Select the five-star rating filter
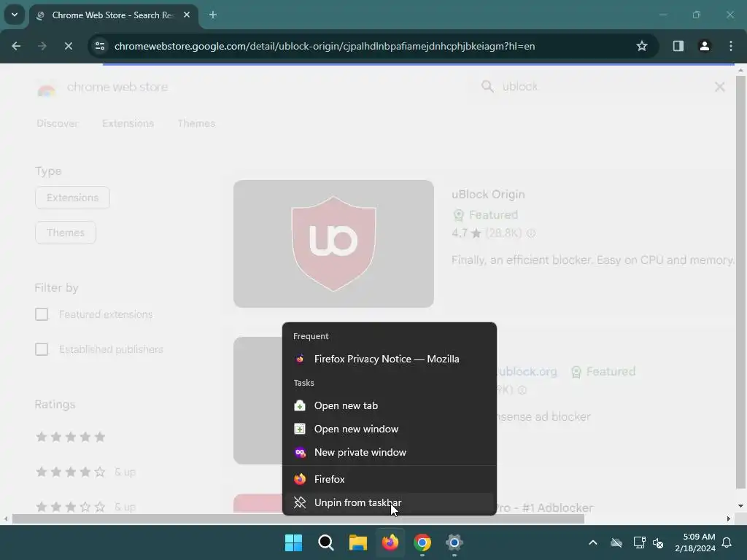Screen dimensions: 747x560 coord(71,437)
